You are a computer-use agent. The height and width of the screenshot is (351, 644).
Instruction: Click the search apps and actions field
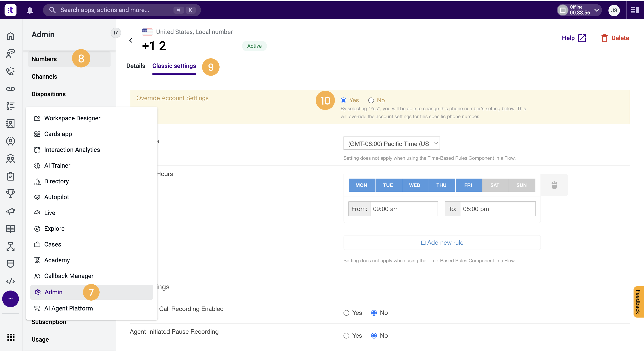[x=122, y=10]
